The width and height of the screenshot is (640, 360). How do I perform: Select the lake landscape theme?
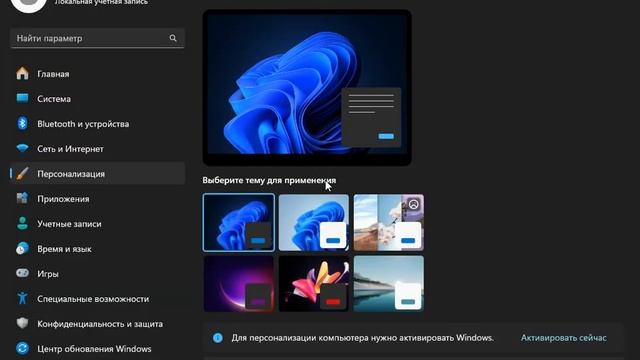389,284
